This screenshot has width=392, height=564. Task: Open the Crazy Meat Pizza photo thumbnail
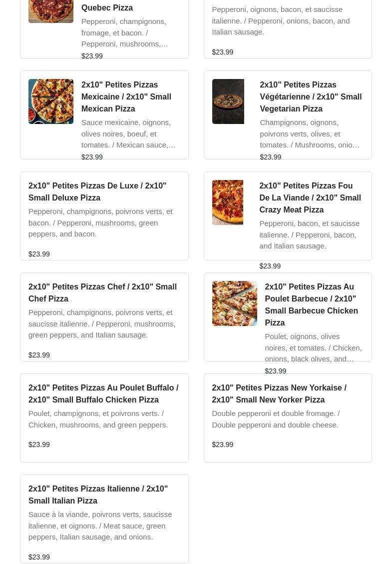point(227,202)
